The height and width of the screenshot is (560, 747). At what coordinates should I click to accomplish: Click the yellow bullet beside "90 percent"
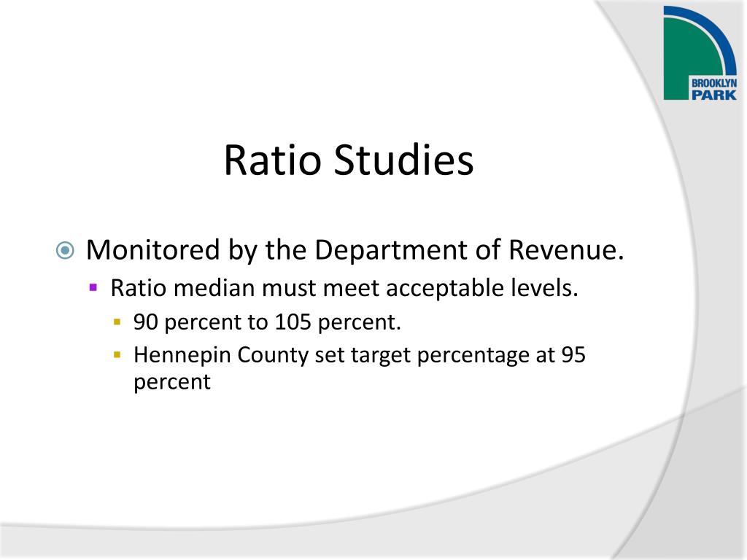point(117,322)
